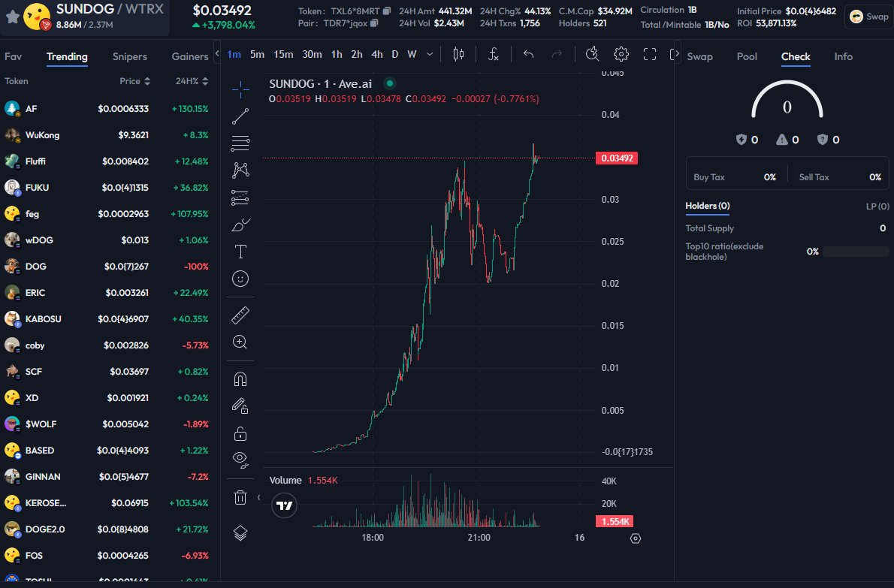Click the top-right Swap button
This screenshot has height=588, width=894.
tap(868, 17)
